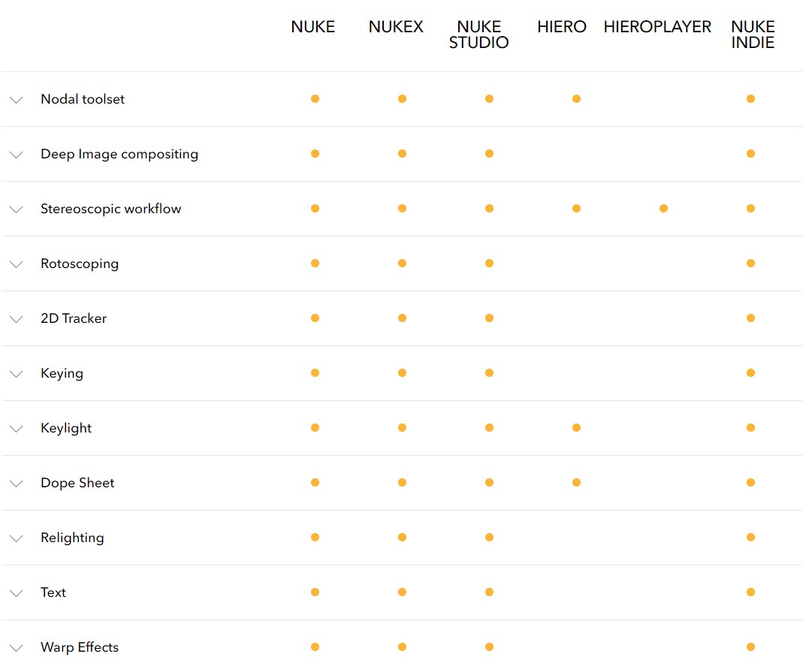Expand the Deep Image compositing chevron
The image size is (806, 672).
17,155
